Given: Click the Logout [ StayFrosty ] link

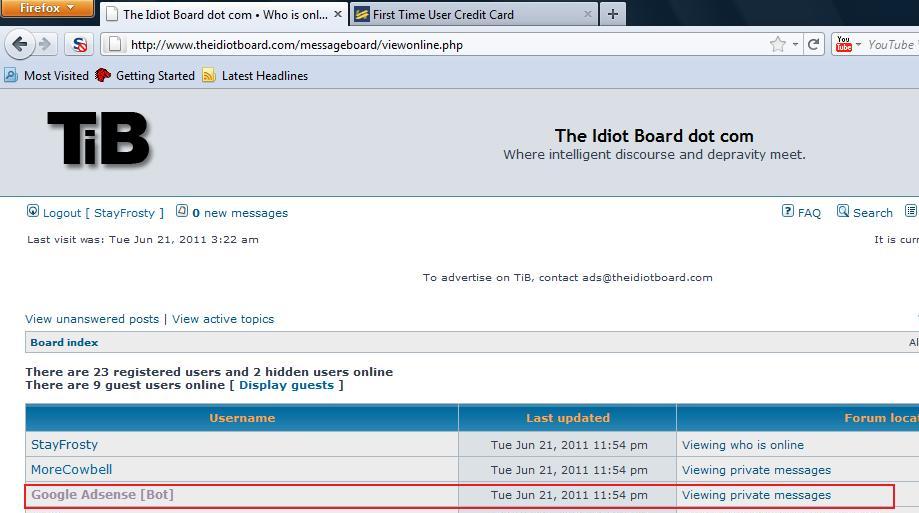Looking at the screenshot, I should click(103, 213).
